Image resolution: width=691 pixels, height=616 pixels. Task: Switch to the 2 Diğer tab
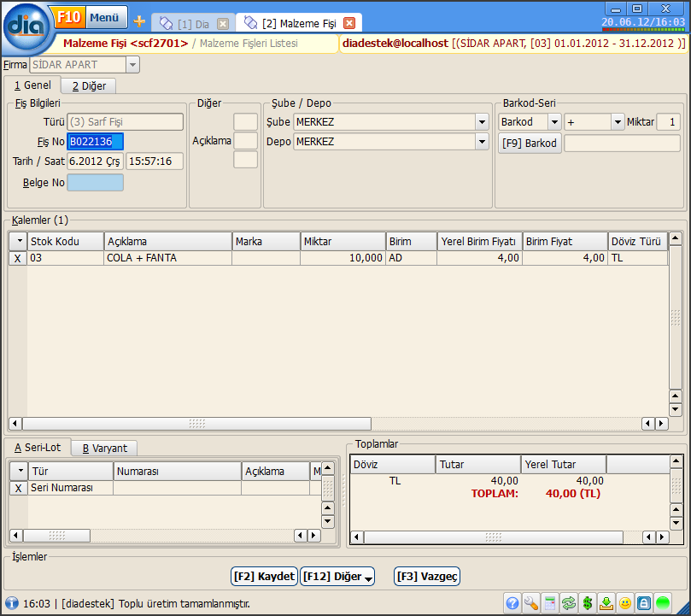(x=89, y=86)
